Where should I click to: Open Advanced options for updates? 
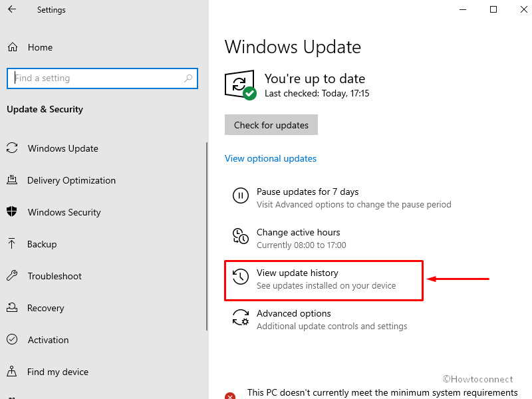(x=293, y=313)
